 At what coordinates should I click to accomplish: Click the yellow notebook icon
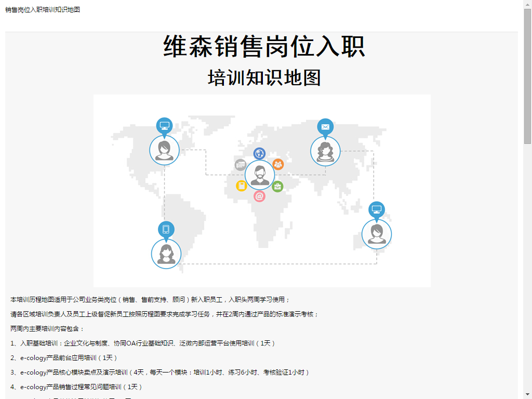(x=241, y=186)
